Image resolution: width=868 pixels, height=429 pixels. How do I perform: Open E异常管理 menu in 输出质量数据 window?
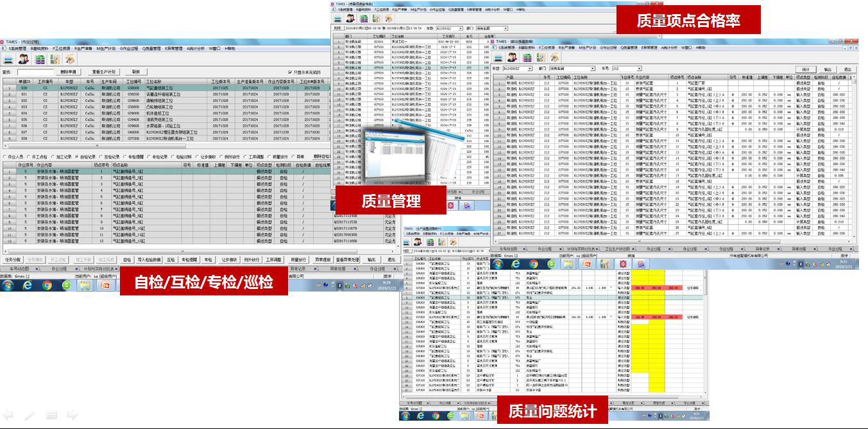[649, 48]
